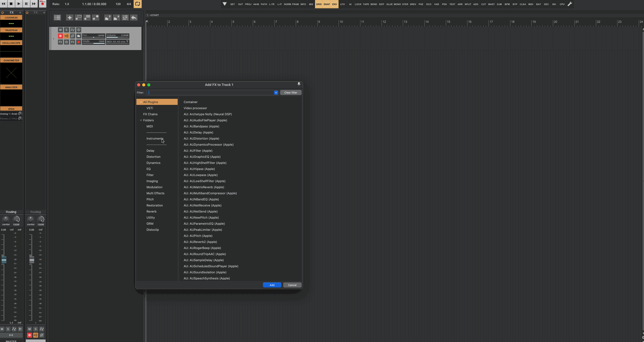Click the plain plus add-track icon

click(x=70, y=17)
